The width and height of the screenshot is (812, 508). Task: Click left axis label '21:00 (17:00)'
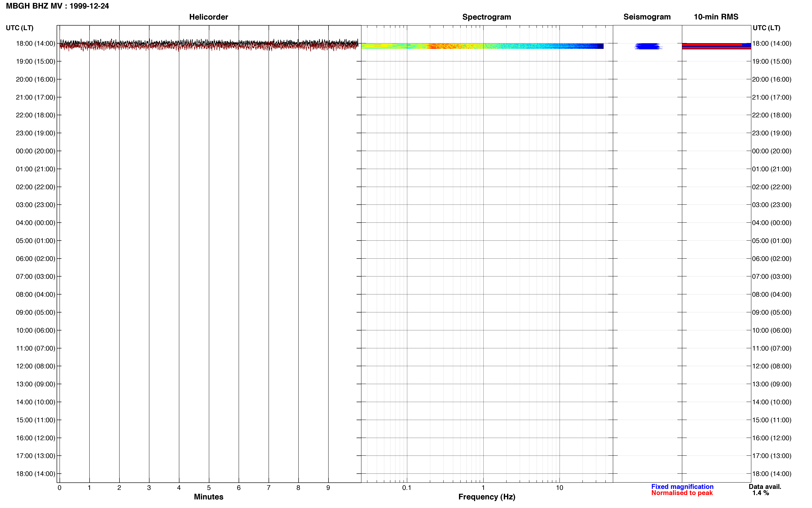coord(36,97)
